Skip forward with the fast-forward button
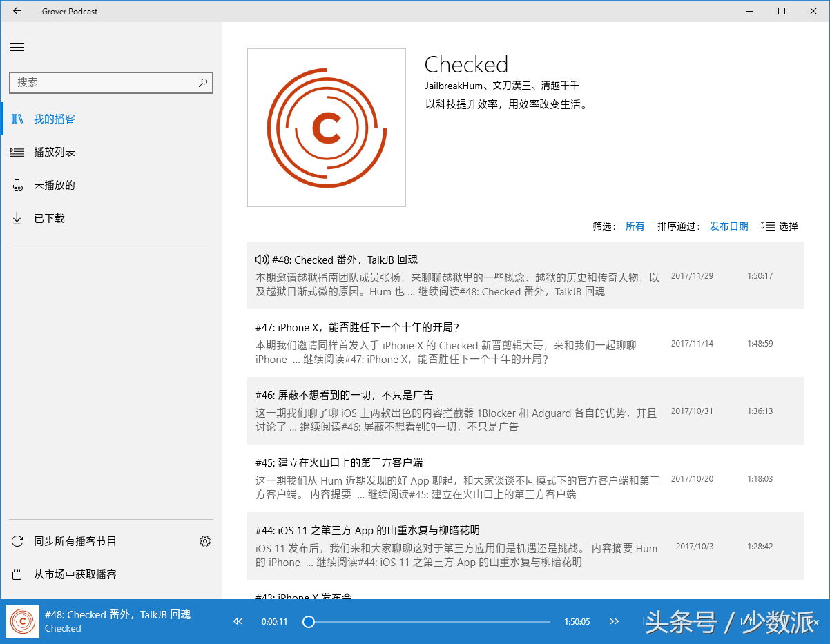The height and width of the screenshot is (644, 830). pyautogui.click(x=614, y=621)
